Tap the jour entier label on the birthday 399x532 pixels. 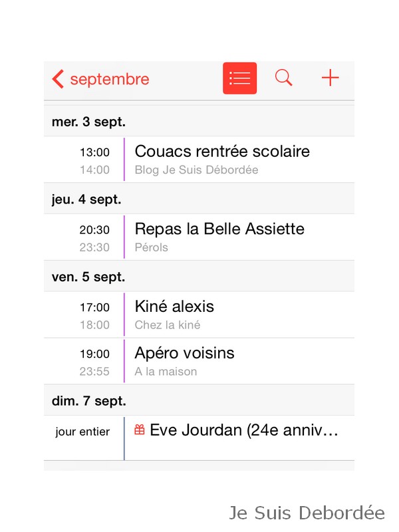click(x=82, y=432)
